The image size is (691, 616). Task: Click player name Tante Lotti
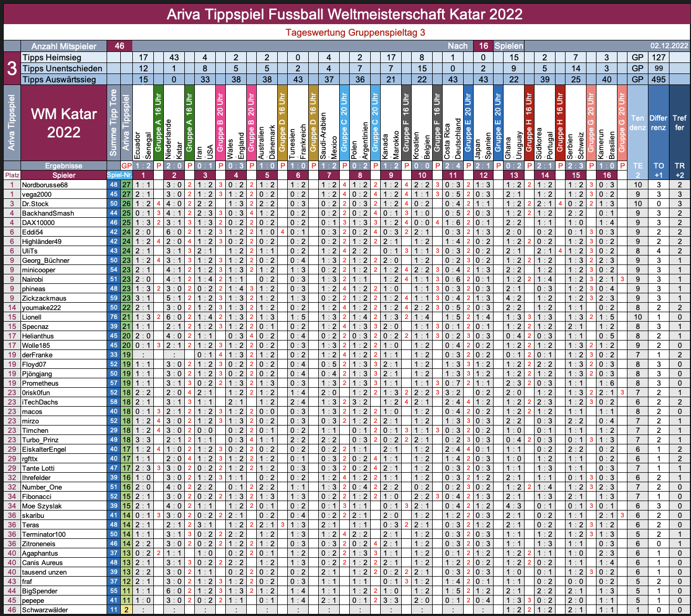click(x=38, y=468)
